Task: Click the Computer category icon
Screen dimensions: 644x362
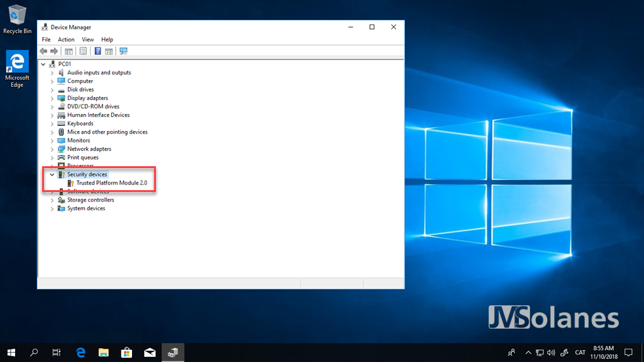Action: pos(61,81)
